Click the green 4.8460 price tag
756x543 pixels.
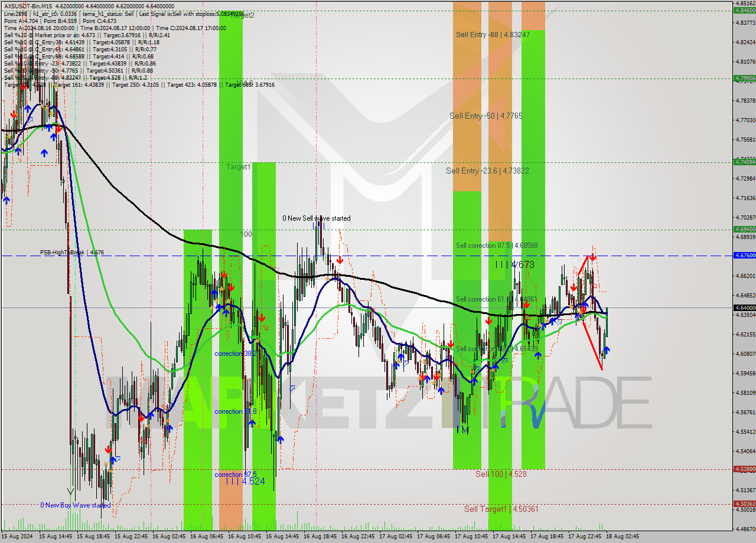click(x=744, y=10)
